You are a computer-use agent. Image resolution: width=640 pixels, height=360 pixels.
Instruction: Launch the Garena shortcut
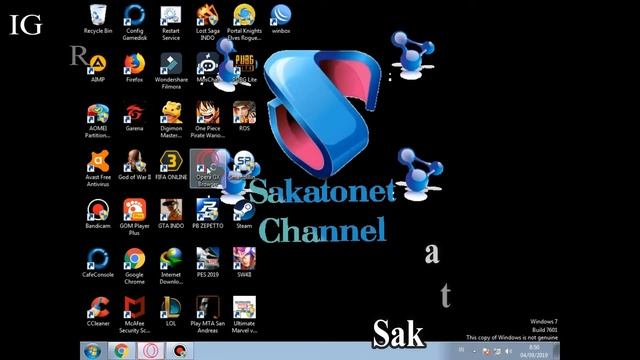134,117
